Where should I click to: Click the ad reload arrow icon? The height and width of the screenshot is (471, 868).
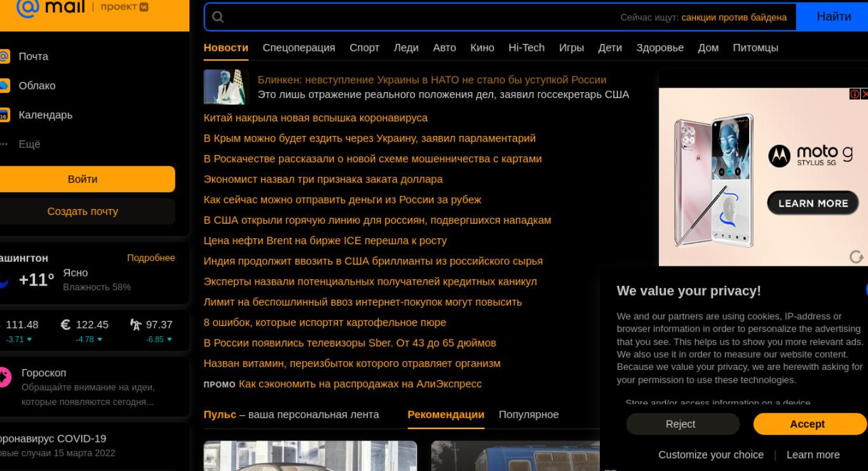tap(857, 257)
